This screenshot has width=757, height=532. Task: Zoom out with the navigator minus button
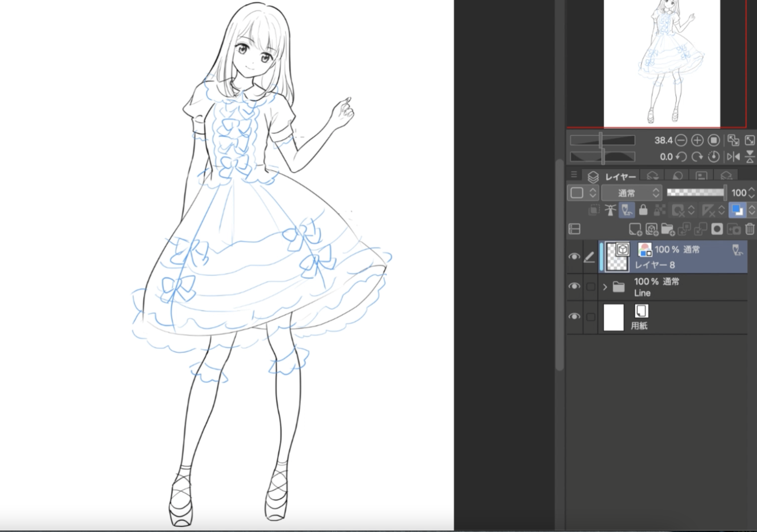tap(681, 140)
